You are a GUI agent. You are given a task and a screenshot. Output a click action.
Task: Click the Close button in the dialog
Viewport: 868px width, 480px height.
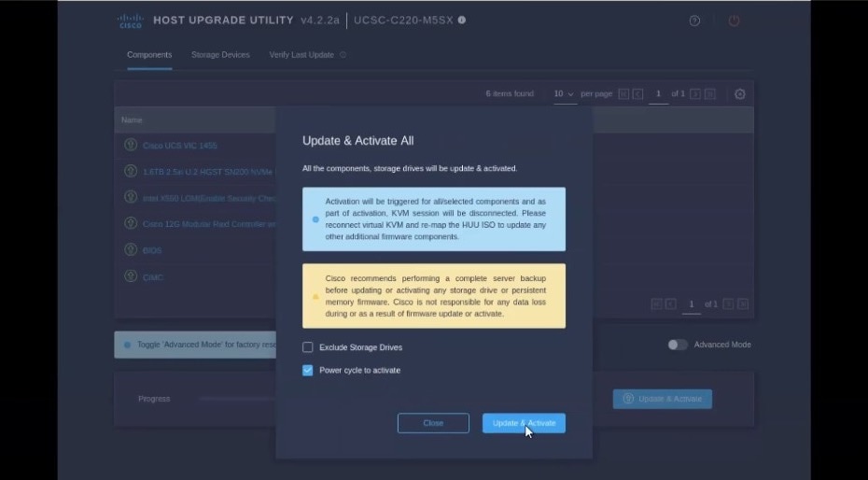(x=433, y=423)
